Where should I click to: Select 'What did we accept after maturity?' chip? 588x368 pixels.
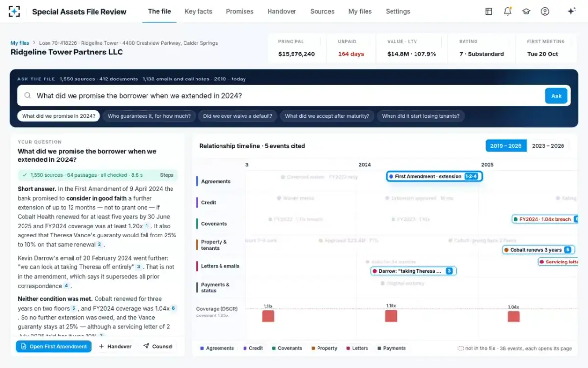tap(327, 116)
